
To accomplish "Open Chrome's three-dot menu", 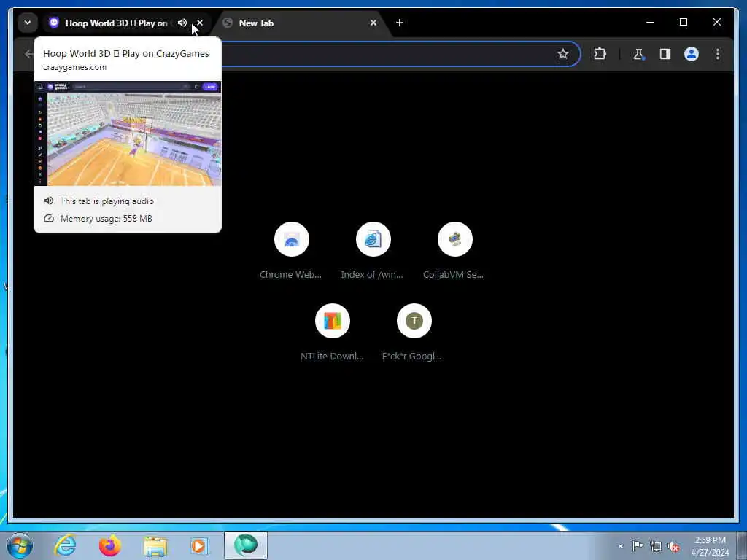I will click(x=718, y=54).
